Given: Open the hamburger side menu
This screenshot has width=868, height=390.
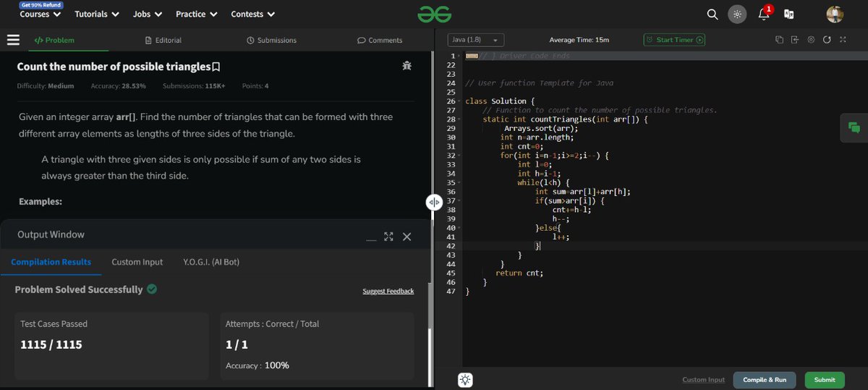Looking at the screenshot, I should coord(13,40).
